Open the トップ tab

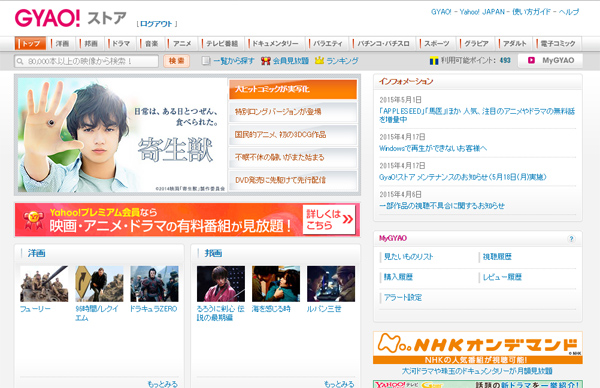tap(31, 44)
